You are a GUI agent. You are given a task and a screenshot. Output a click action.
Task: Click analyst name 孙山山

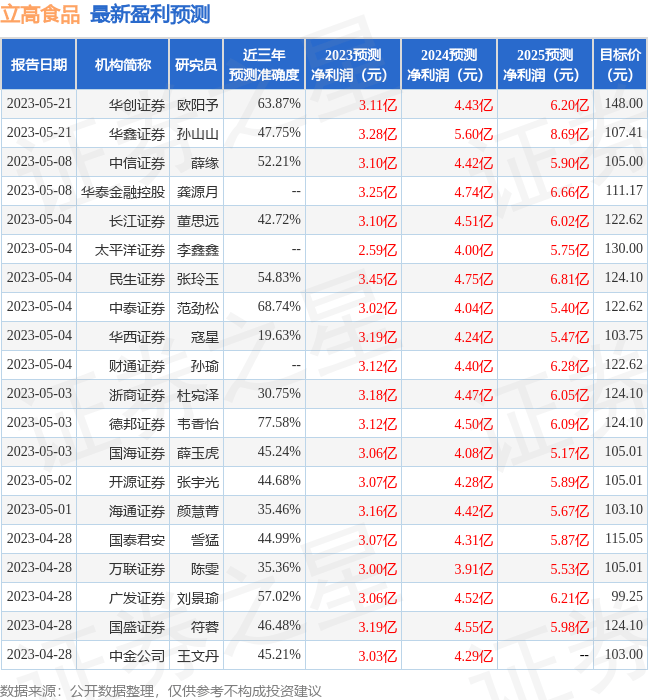click(x=198, y=134)
